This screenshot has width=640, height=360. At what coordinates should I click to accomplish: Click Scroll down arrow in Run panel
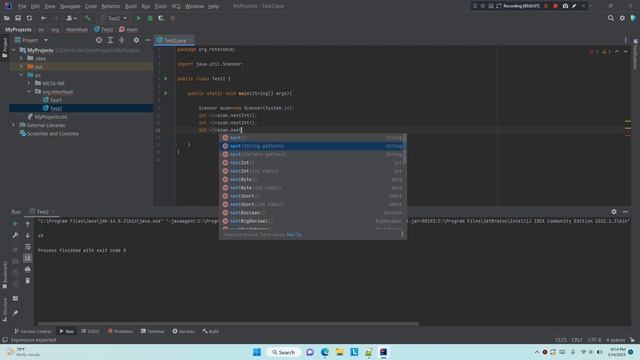pyautogui.click(x=28, y=235)
